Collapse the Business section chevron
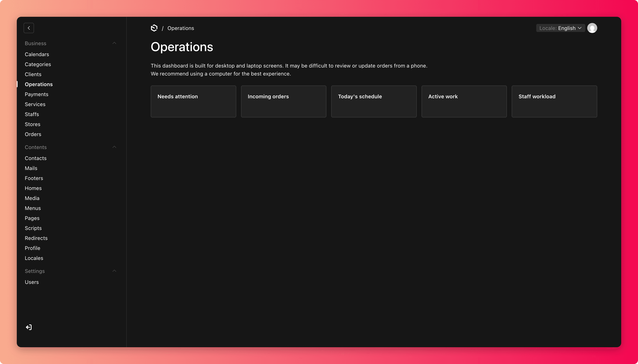638x364 pixels. pyautogui.click(x=114, y=43)
